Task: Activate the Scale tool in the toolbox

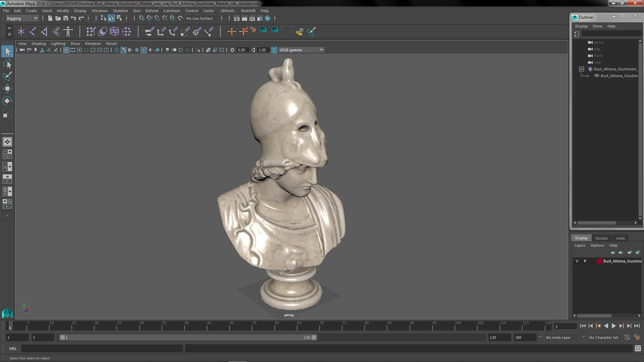Action: 7,113
